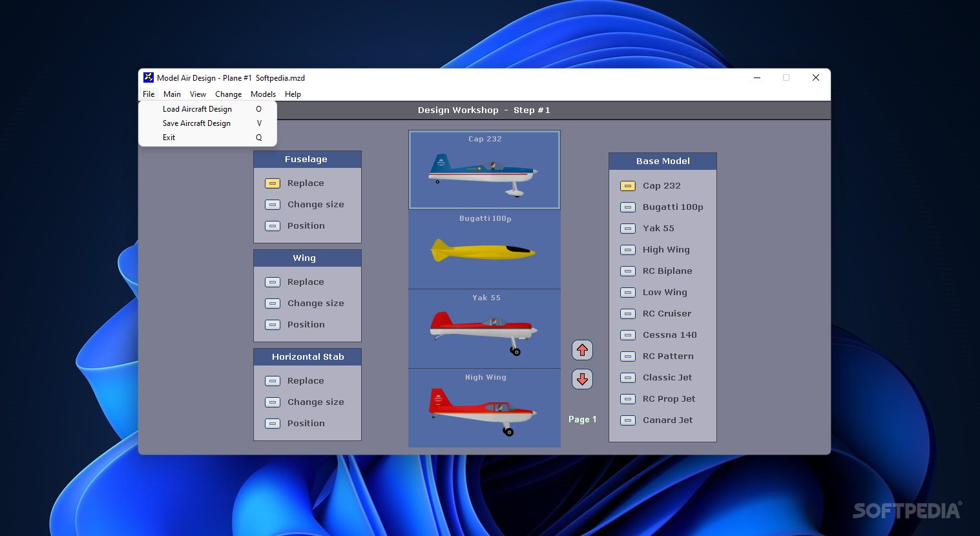The height and width of the screenshot is (536, 980).
Task: Choose Classic Jet base model button
Action: click(x=628, y=378)
